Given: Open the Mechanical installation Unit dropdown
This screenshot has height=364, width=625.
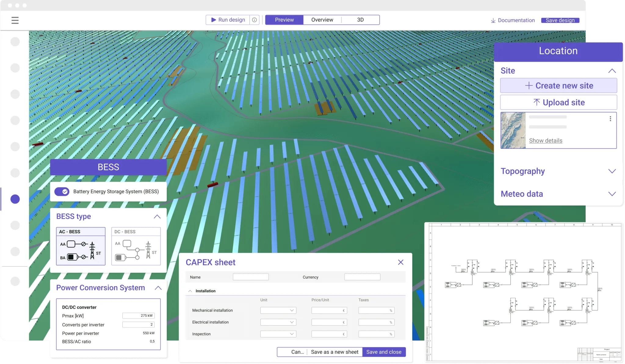Looking at the screenshot, I should [278, 310].
